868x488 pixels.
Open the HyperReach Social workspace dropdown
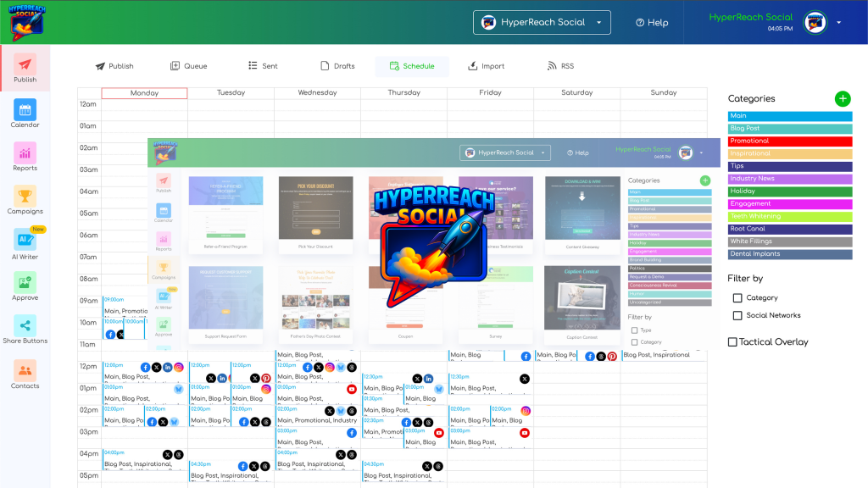[542, 23]
